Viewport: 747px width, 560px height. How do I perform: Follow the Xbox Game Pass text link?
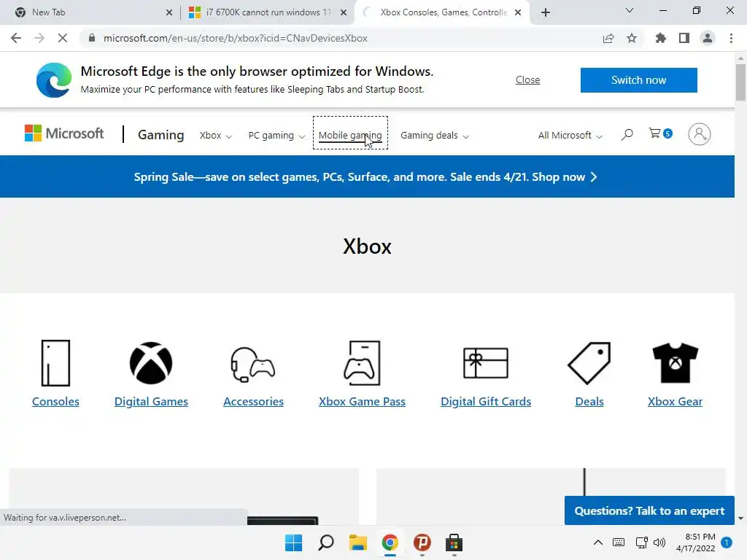(362, 402)
